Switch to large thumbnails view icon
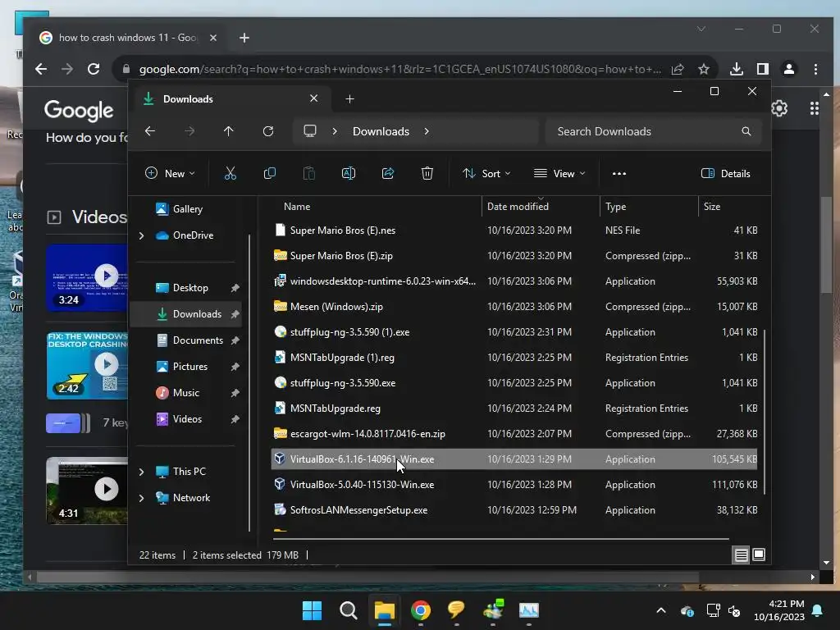Image resolution: width=840 pixels, height=630 pixels. 759,555
